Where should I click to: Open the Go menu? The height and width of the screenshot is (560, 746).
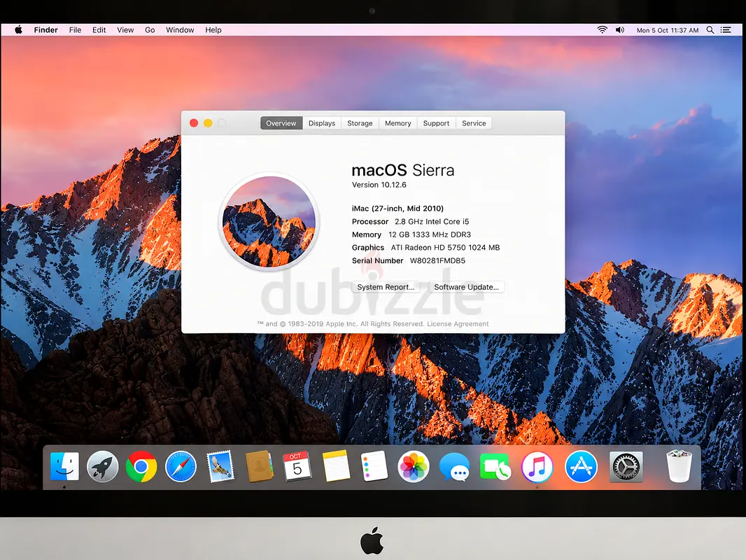coord(150,29)
